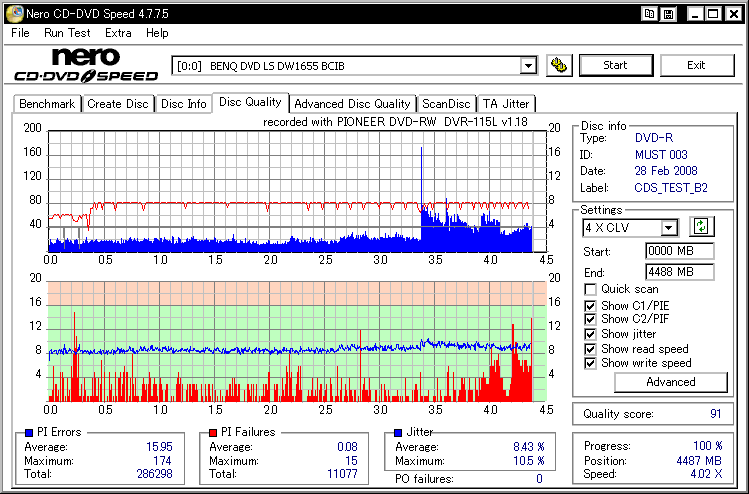Switch to the Create Disc tab
Screen dimensions: 749x494
[x=118, y=104]
